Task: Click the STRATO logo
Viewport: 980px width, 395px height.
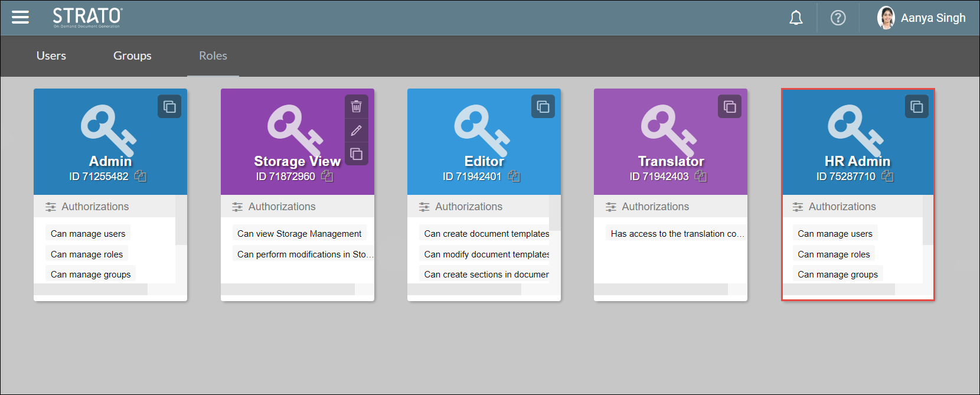Action: 87,18
